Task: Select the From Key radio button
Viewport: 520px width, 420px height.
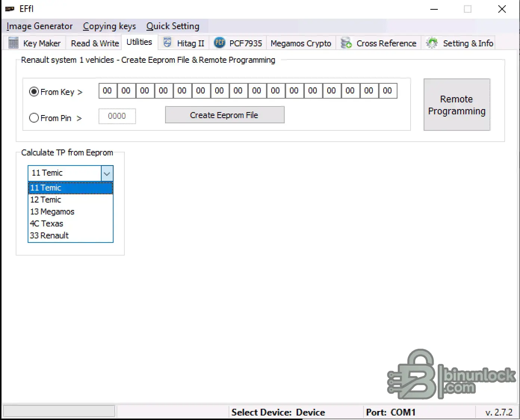Action: tap(34, 92)
